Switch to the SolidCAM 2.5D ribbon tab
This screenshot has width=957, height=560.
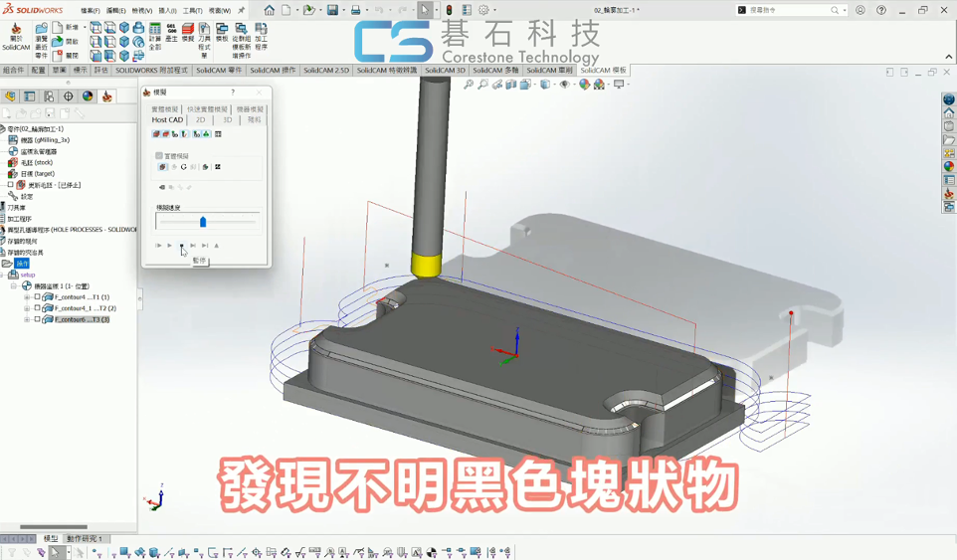point(326,71)
